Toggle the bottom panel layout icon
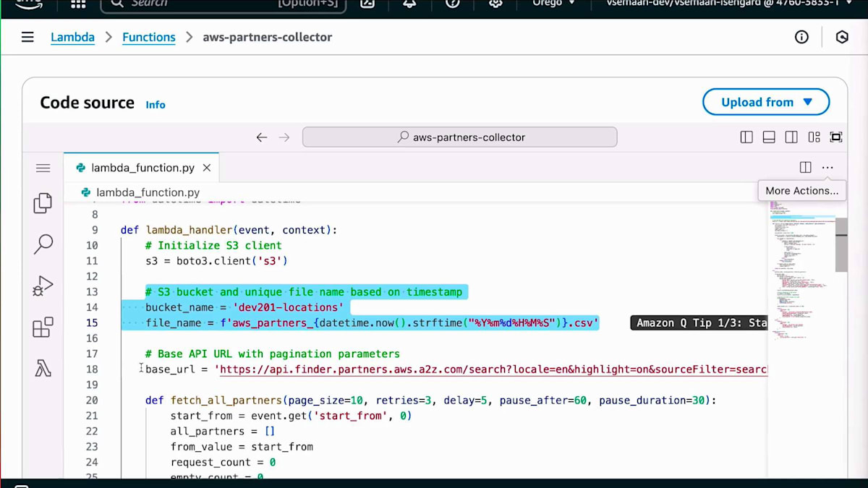The image size is (868, 488). coord(769,137)
